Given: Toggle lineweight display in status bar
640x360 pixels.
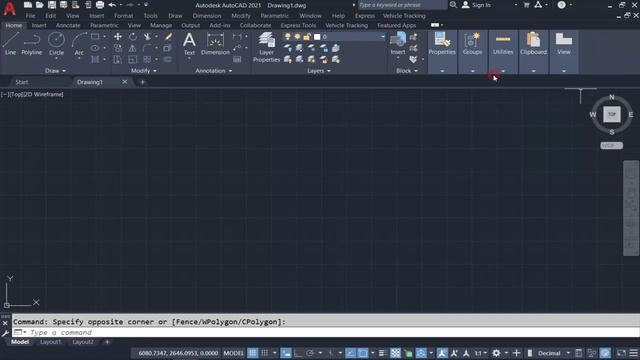Looking at the screenshot, I should click(x=382, y=353).
